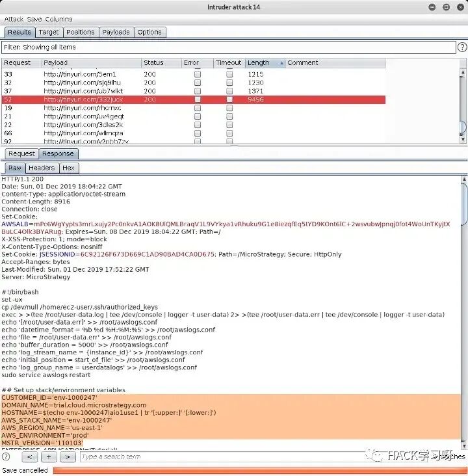The image size is (468, 476).
Task: Switch to the Options tab
Action: click(x=149, y=32)
